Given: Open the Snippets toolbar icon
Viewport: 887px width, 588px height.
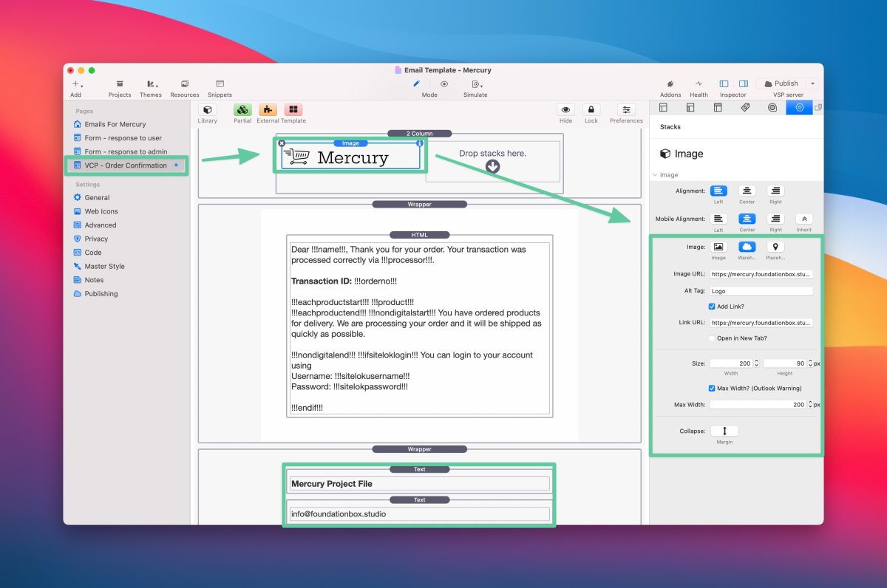Looking at the screenshot, I should (x=220, y=84).
